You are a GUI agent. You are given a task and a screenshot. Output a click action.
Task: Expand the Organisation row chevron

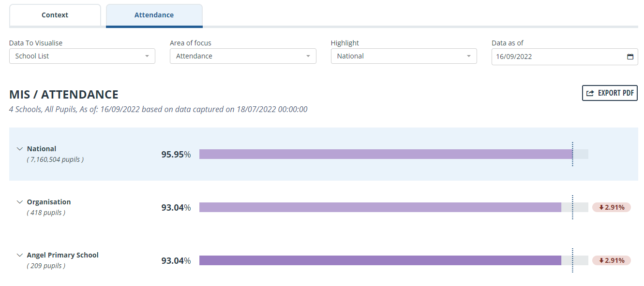(x=19, y=202)
